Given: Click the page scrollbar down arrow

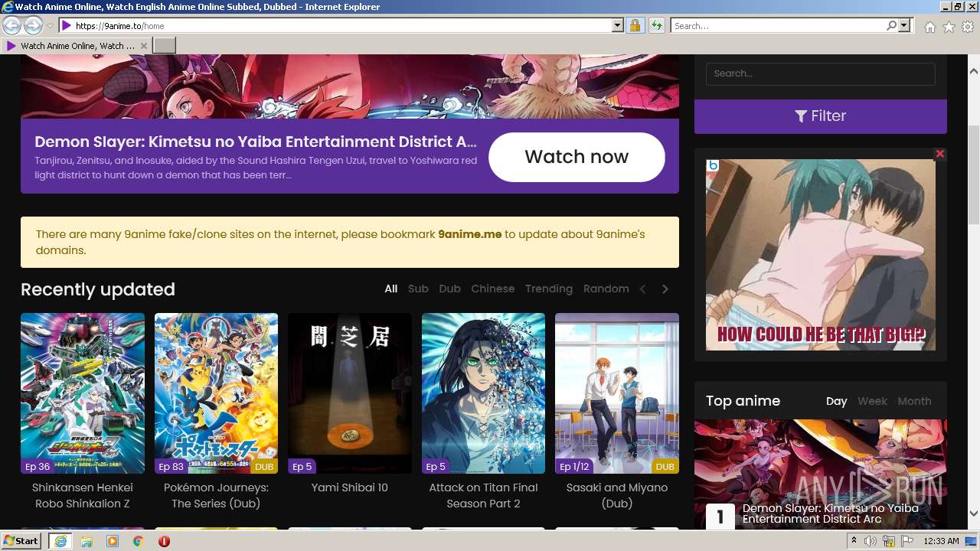Looking at the screenshot, I should tap(974, 514).
